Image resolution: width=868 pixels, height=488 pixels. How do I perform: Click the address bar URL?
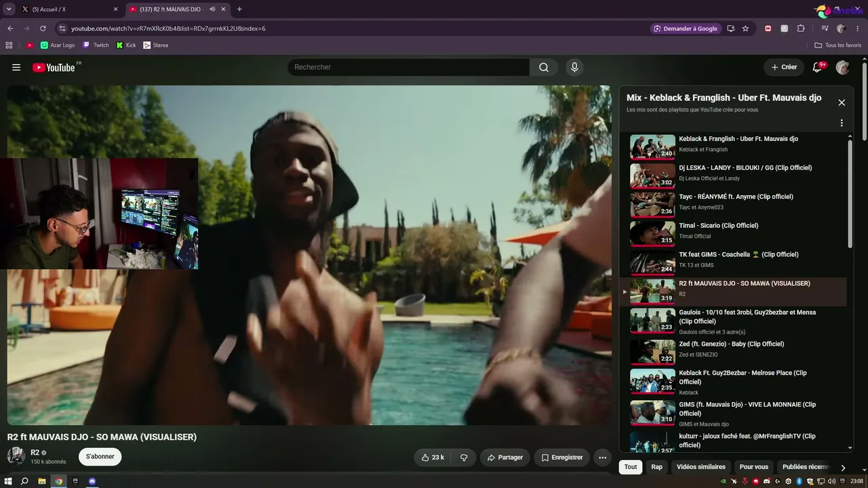coord(168,28)
